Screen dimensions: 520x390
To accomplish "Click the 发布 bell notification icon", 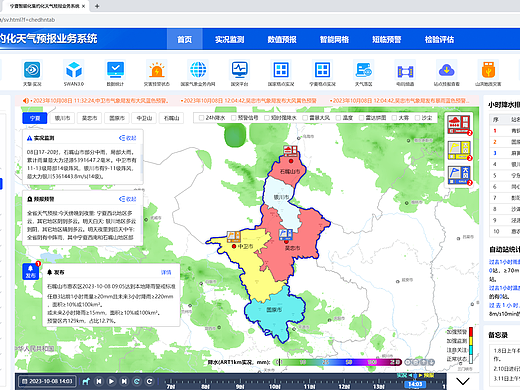I will (30, 271).
